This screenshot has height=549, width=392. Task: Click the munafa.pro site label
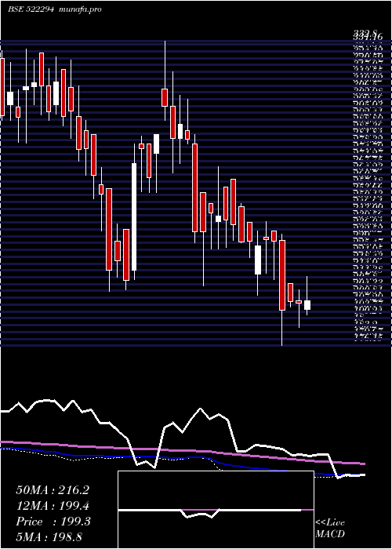pyautogui.click(x=81, y=9)
